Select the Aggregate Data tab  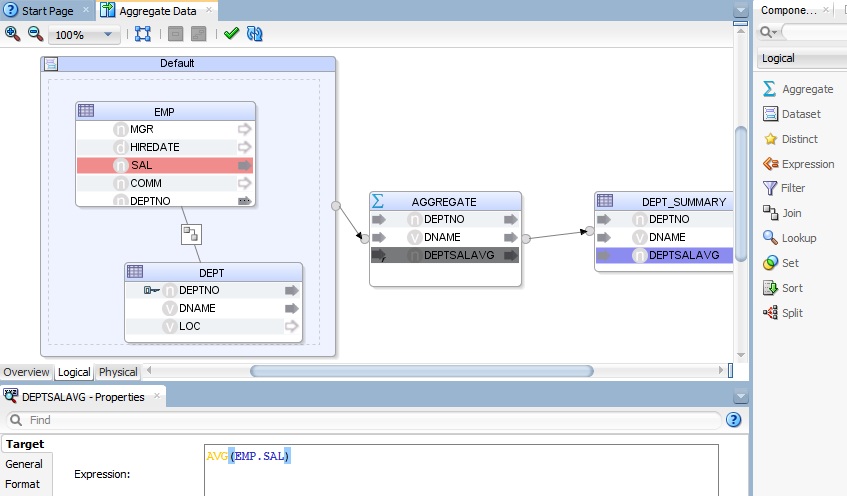157,11
